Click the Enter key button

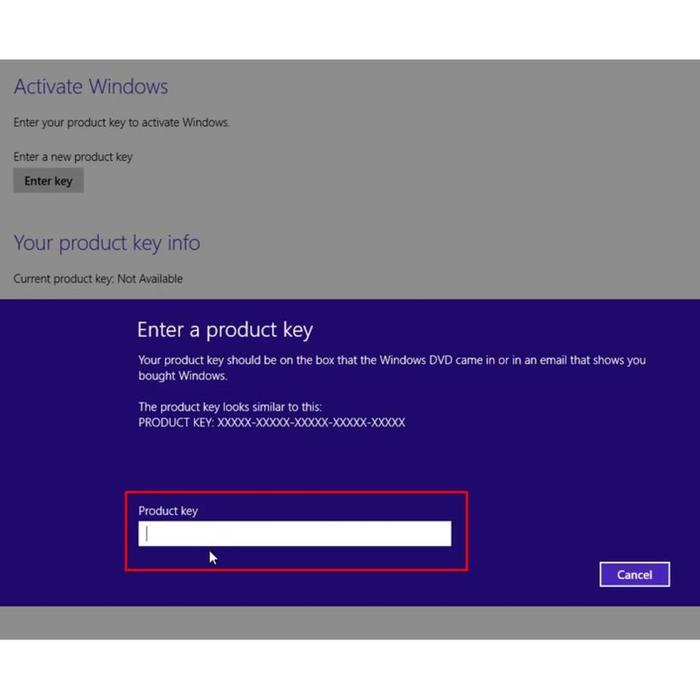click(48, 181)
